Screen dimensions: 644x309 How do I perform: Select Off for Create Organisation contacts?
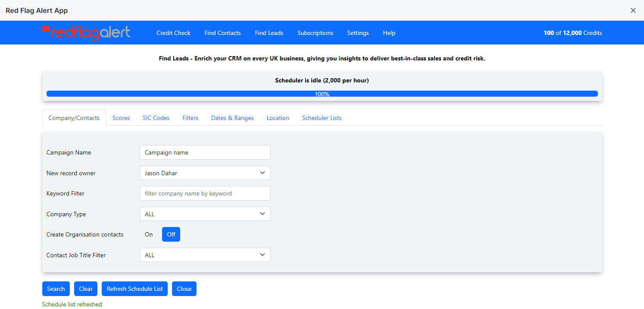(171, 234)
